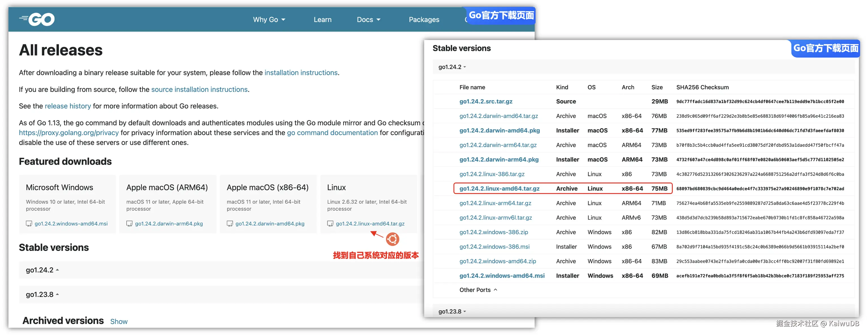The height and width of the screenshot is (336, 868).
Task: Click download icon beside darwin-arm64.pkg featured
Action: (x=129, y=224)
